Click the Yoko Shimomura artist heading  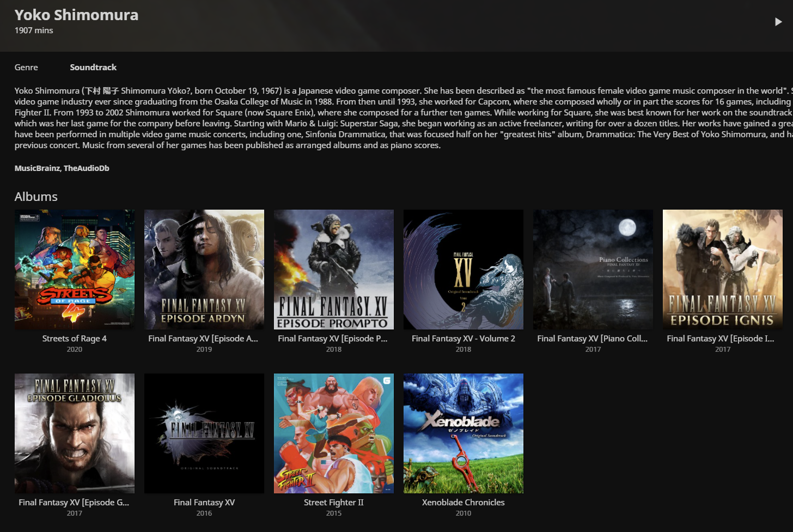pos(76,15)
